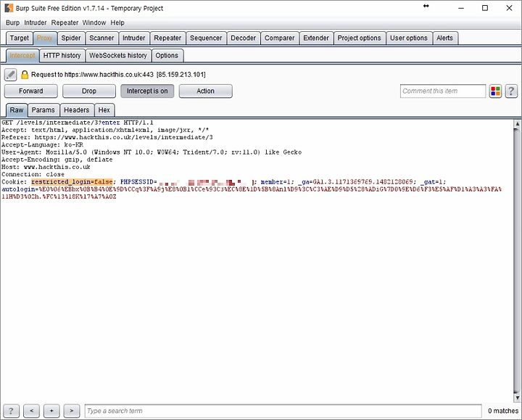Screen dimensions: 522x420
Task: Click highlighted restricted_login=false cookie text
Action: point(72,182)
